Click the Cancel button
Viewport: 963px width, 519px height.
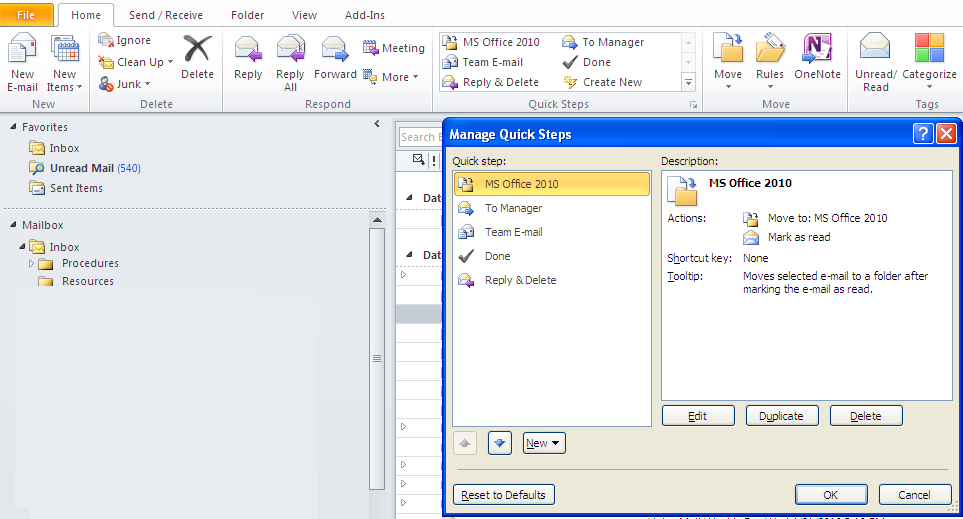click(x=915, y=495)
